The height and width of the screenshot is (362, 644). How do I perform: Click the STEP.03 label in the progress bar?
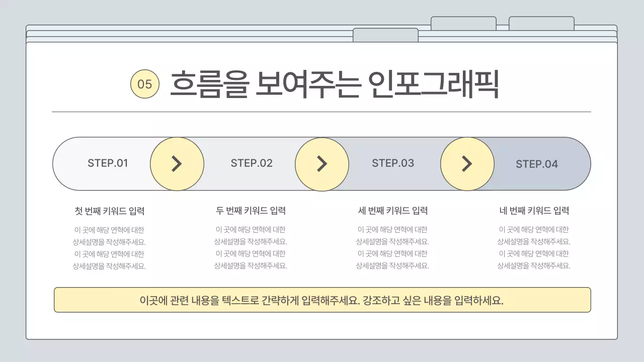(x=393, y=163)
